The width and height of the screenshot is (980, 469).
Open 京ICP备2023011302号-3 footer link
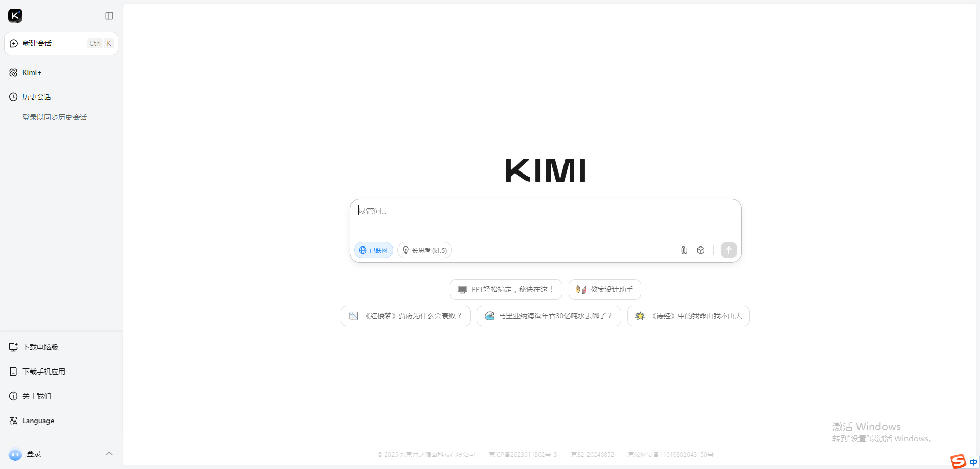523,455
